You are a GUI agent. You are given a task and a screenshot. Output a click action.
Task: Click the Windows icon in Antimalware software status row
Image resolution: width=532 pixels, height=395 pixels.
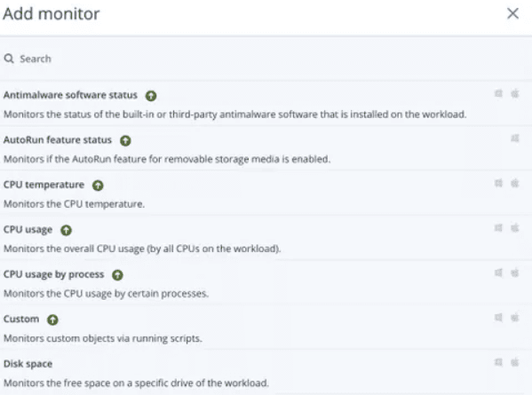[498, 93]
